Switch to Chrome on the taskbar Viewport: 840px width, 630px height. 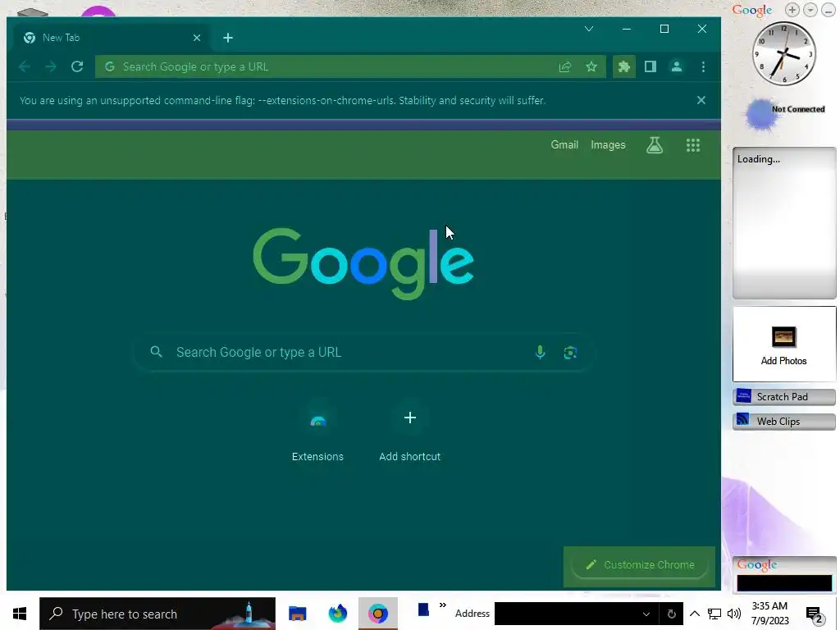(x=377, y=614)
